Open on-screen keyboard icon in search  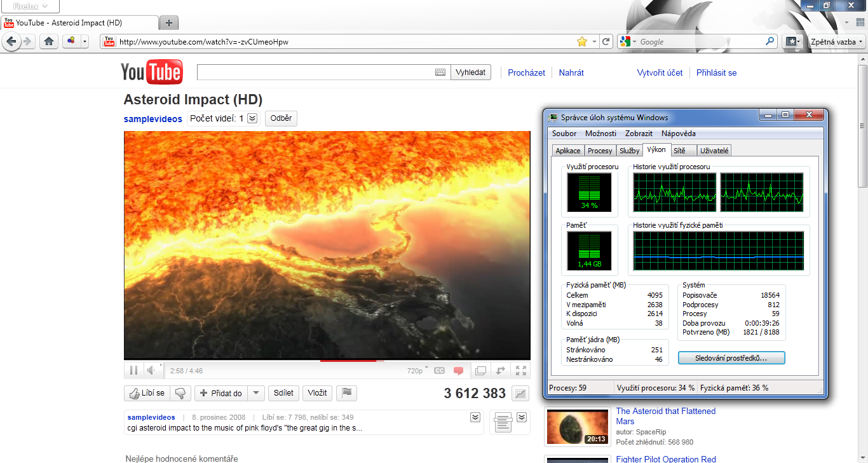pos(440,73)
